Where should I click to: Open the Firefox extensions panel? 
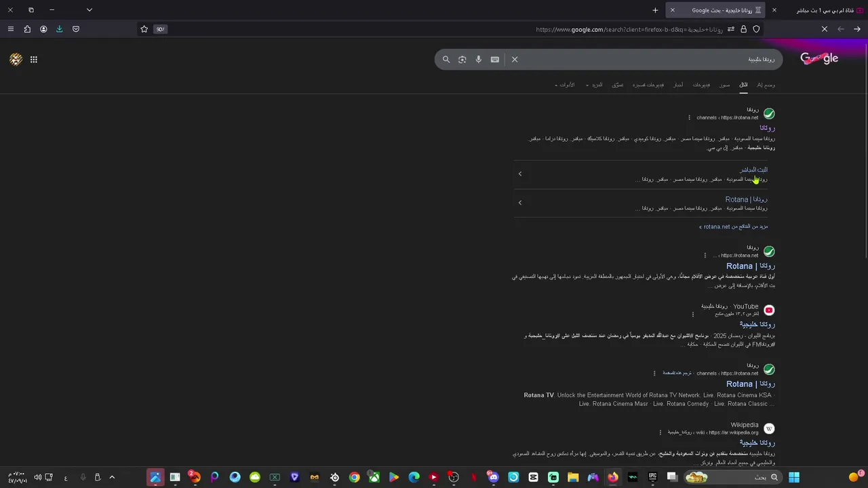click(27, 29)
